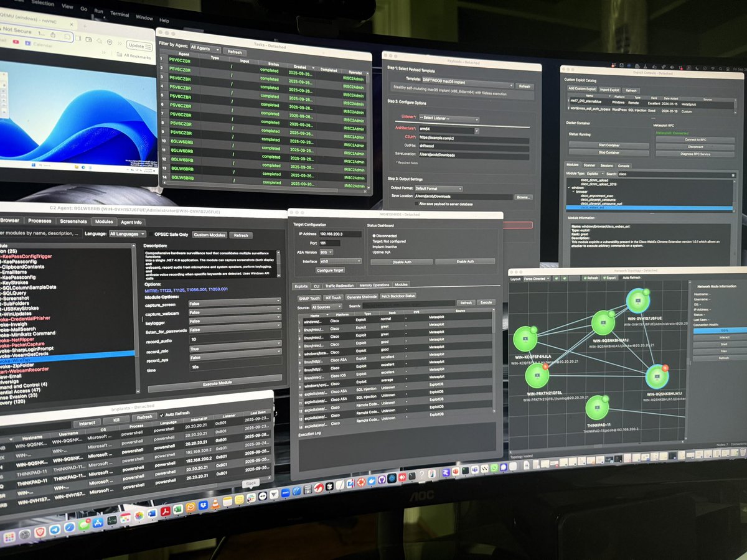Click Configure Target in NIGHTSHADE
The image size is (747, 560).
[331, 270]
